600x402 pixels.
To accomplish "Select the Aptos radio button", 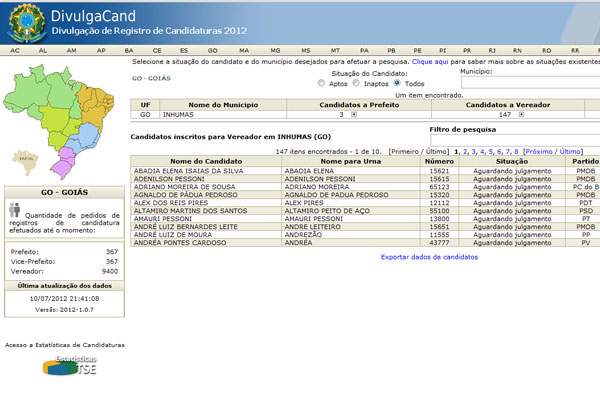I will (x=321, y=83).
